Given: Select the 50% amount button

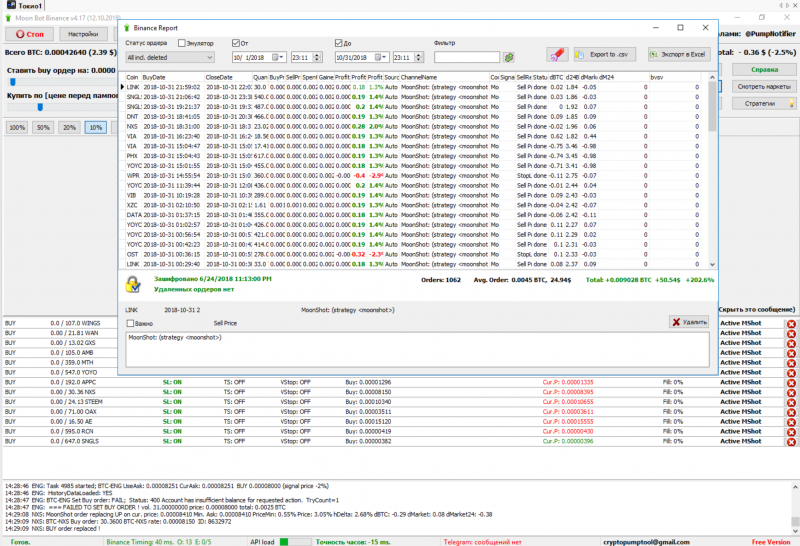Looking at the screenshot, I should click(43, 128).
